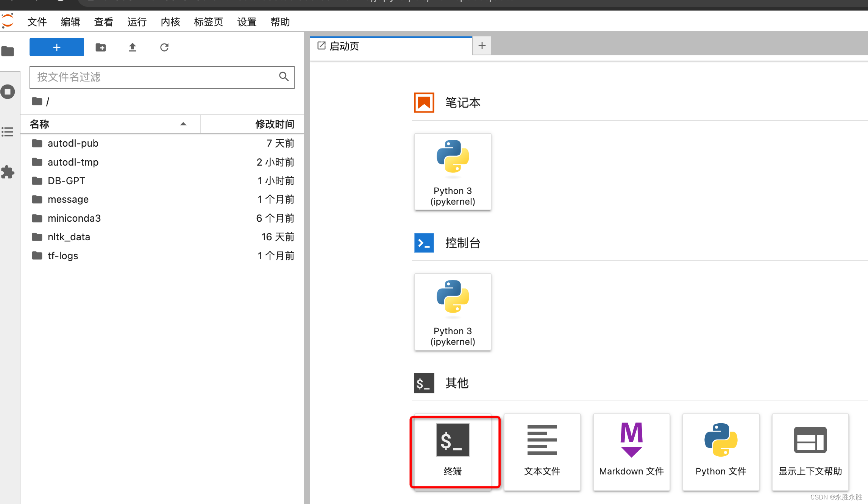Open the DB-GPT folder

click(66, 181)
